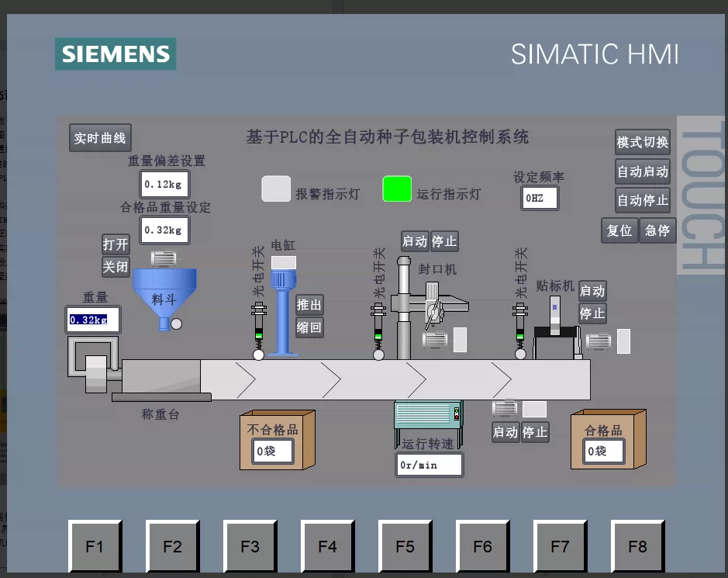Click 停止 above the 封口机 sealing machine
Image resolution: width=728 pixels, height=578 pixels.
444,241
